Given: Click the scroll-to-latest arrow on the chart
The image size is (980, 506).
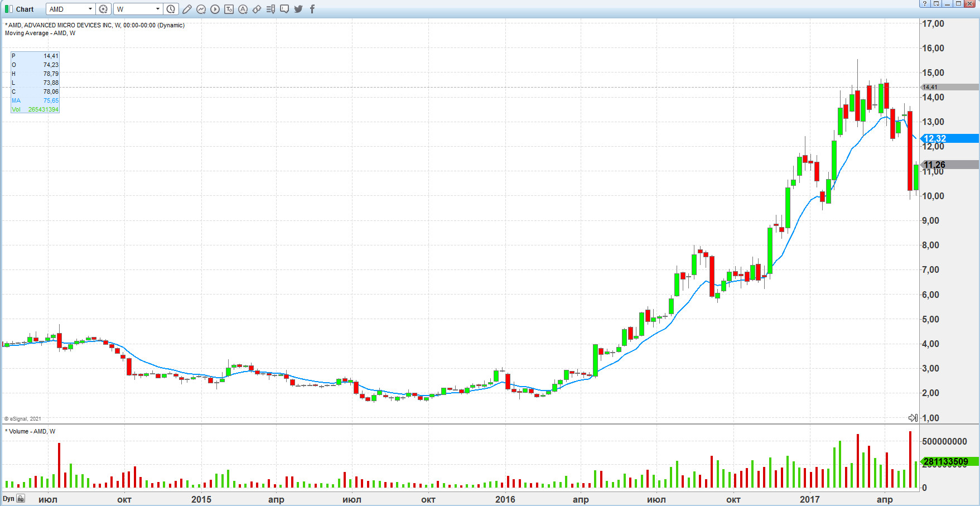Looking at the screenshot, I should [x=913, y=418].
